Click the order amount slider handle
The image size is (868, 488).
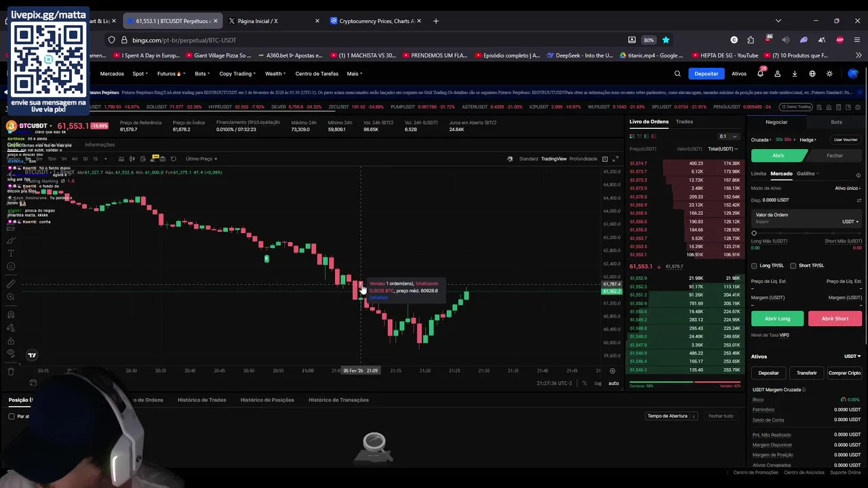coord(754,233)
